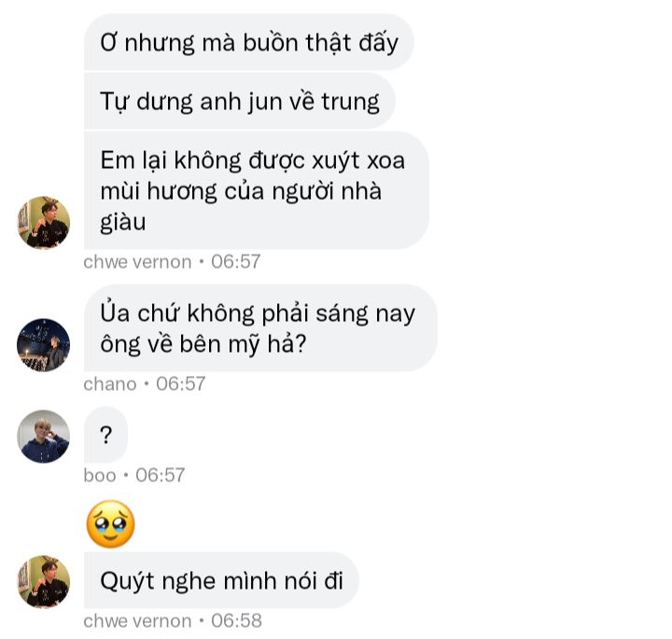
Task: Open chwe vernon's avatar beside 'Quýt nghe mình nói đi'
Action: [x=43, y=581]
